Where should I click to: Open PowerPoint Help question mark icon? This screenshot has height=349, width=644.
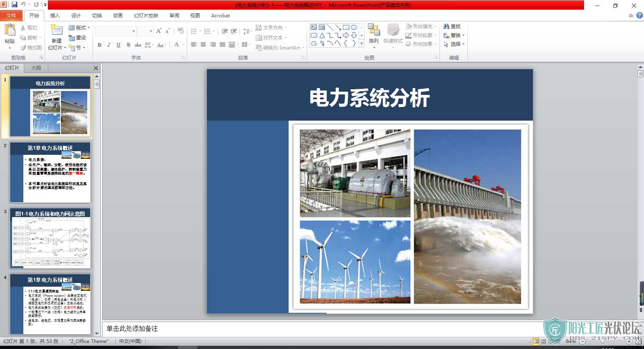click(639, 16)
